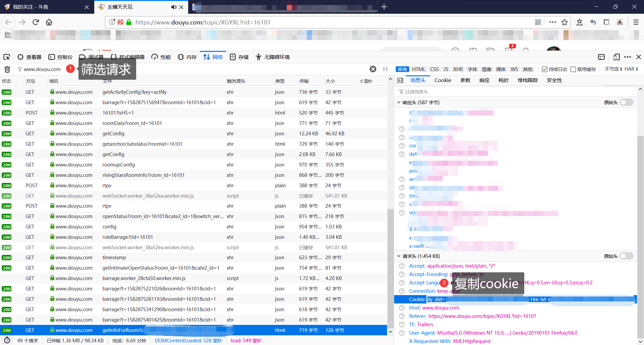
Task: Collapse the 请求头 section
Action: tap(398, 256)
